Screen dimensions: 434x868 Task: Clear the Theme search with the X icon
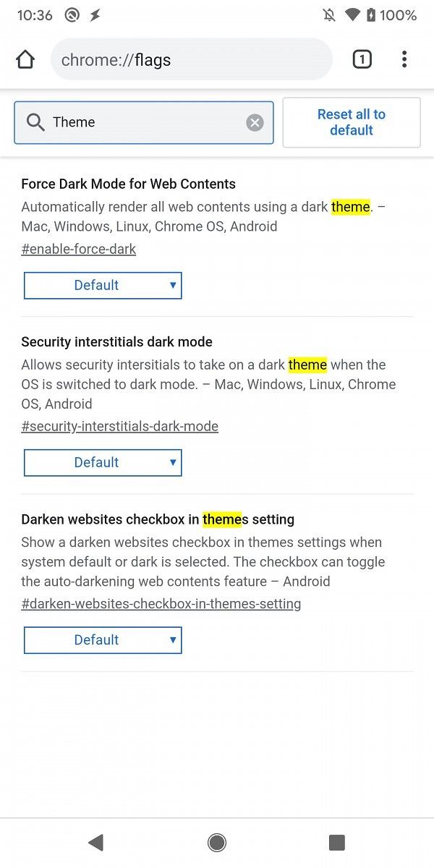(x=255, y=122)
